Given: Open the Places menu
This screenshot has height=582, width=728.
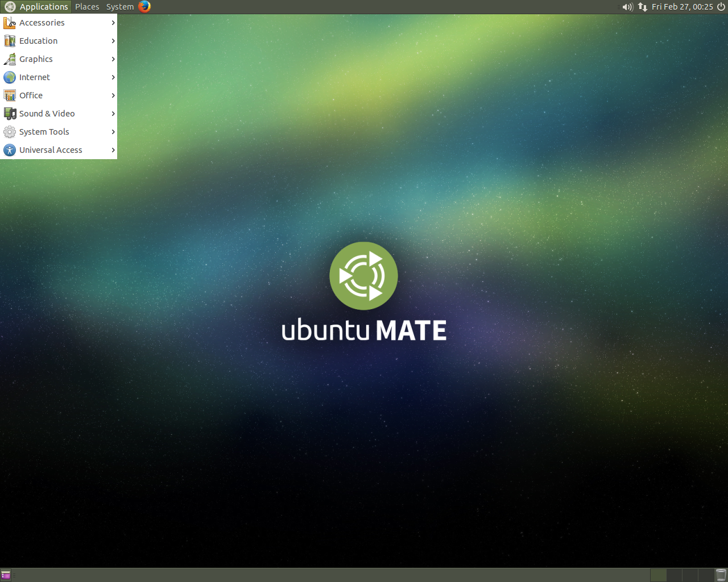Looking at the screenshot, I should (87, 7).
